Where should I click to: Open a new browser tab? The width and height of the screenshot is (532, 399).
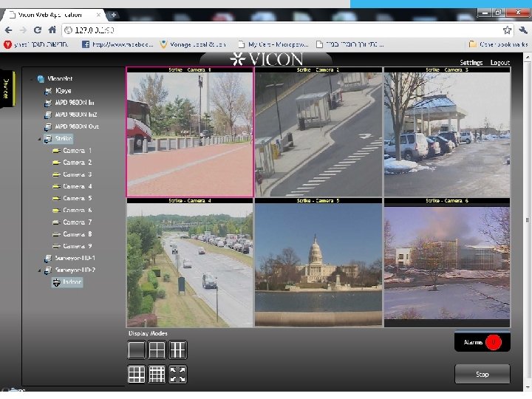click(113, 15)
